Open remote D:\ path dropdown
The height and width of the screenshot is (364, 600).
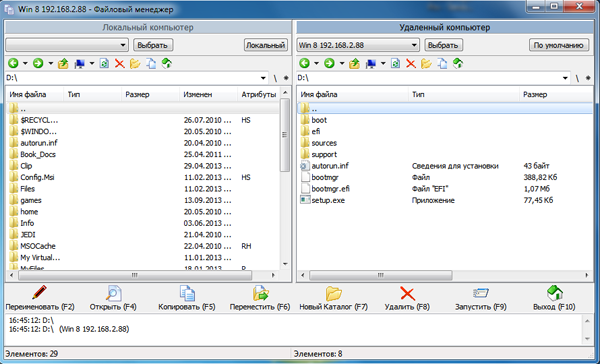(x=565, y=78)
